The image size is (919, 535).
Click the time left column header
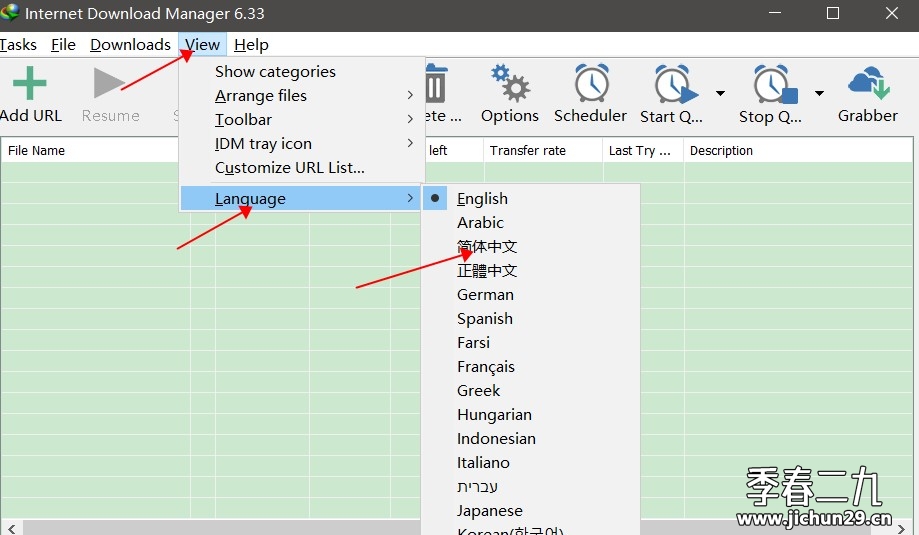(x=452, y=151)
